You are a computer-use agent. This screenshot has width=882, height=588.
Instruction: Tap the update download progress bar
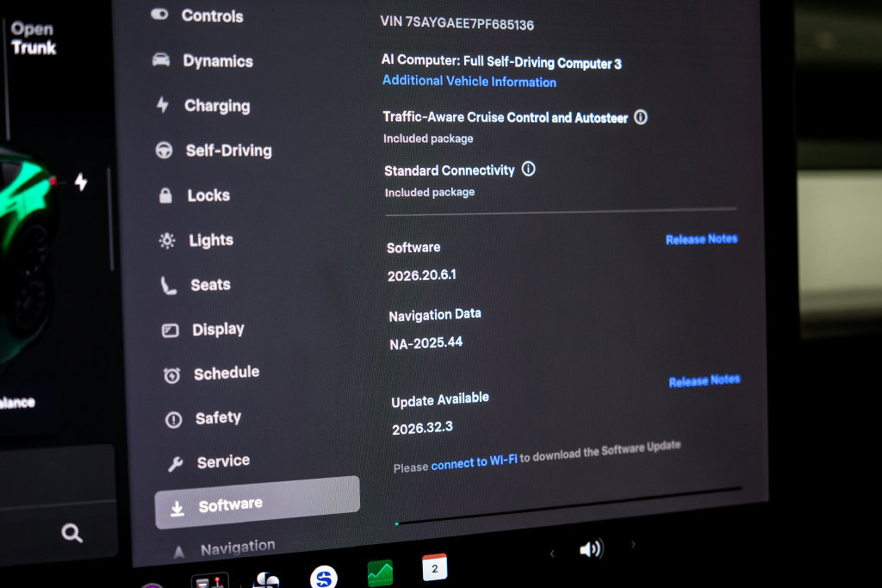click(568, 506)
